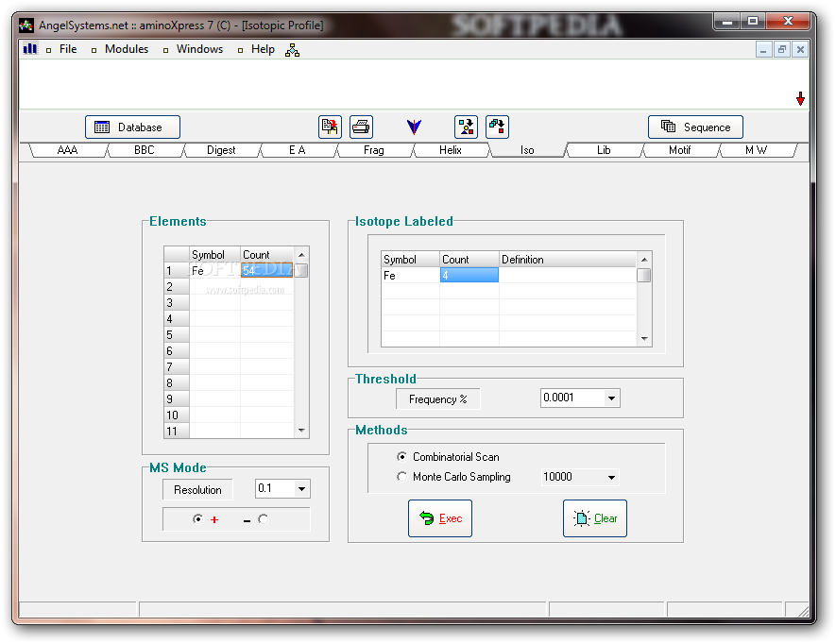Image resolution: width=836 pixels, height=644 pixels.
Task: Click the Symbol header in Isotope Labeled table
Action: pyautogui.click(x=411, y=260)
